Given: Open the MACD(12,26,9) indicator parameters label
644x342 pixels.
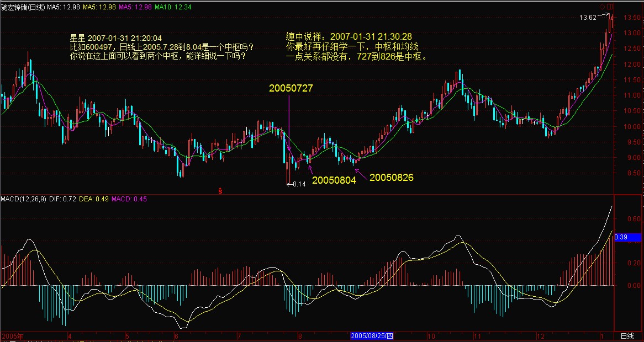Looking at the screenshot, I should tap(24, 199).
